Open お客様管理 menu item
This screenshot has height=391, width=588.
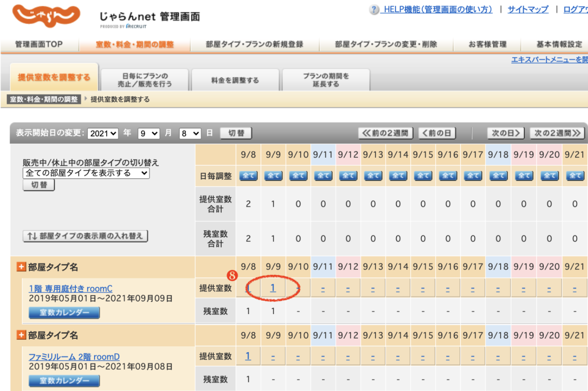click(x=487, y=44)
